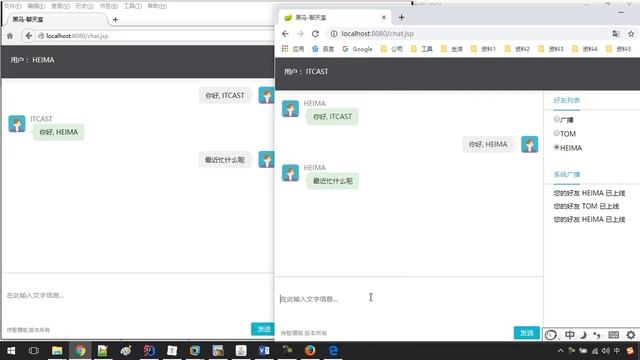Switch to the 好友列表 tab
The width and height of the screenshot is (640, 360).
click(x=567, y=100)
